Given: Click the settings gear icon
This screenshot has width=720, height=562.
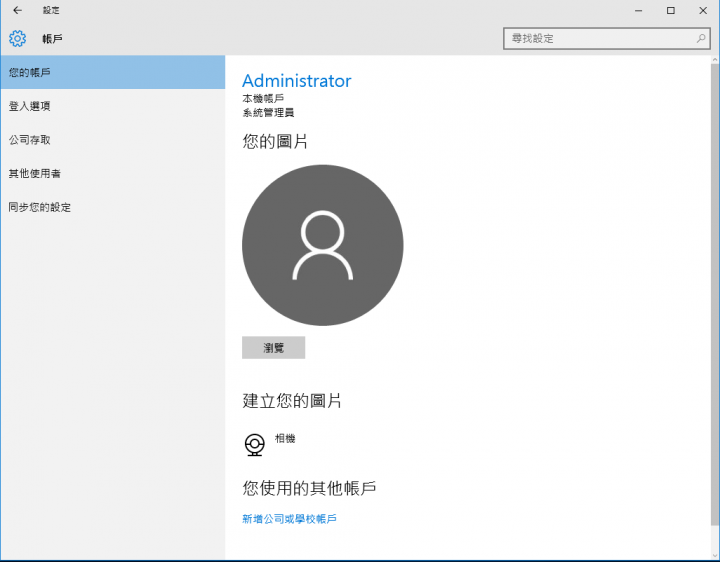Looking at the screenshot, I should coord(17,39).
